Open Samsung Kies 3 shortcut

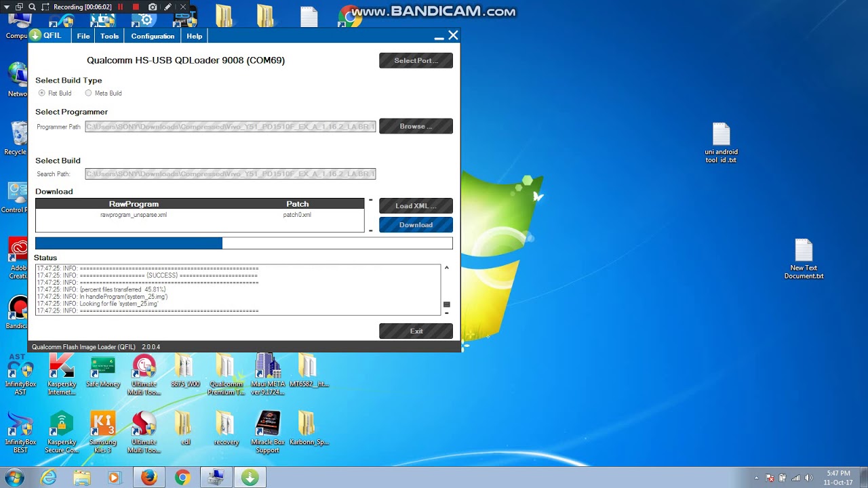coord(103,432)
